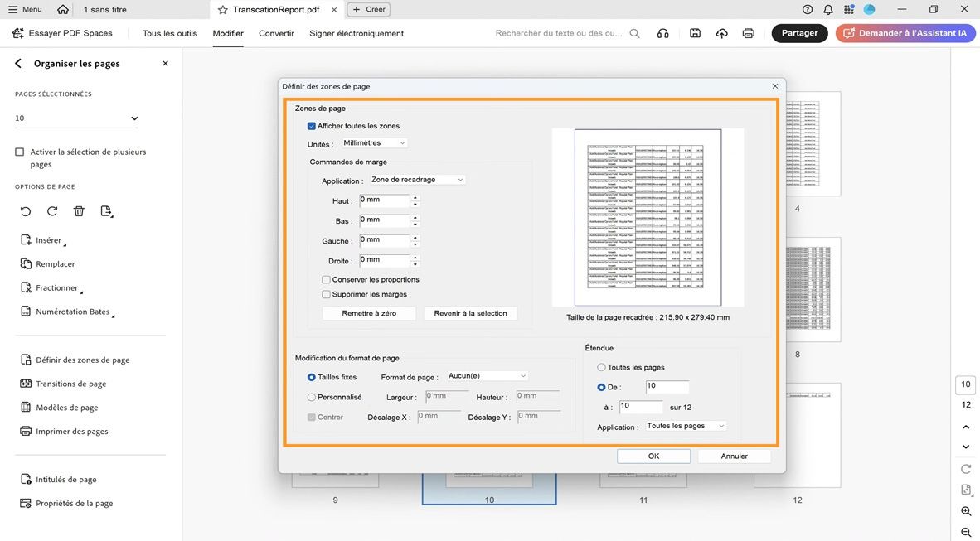Open Numérotation Bates option
Image resolution: width=980 pixels, height=541 pixels.
[67, 312]
